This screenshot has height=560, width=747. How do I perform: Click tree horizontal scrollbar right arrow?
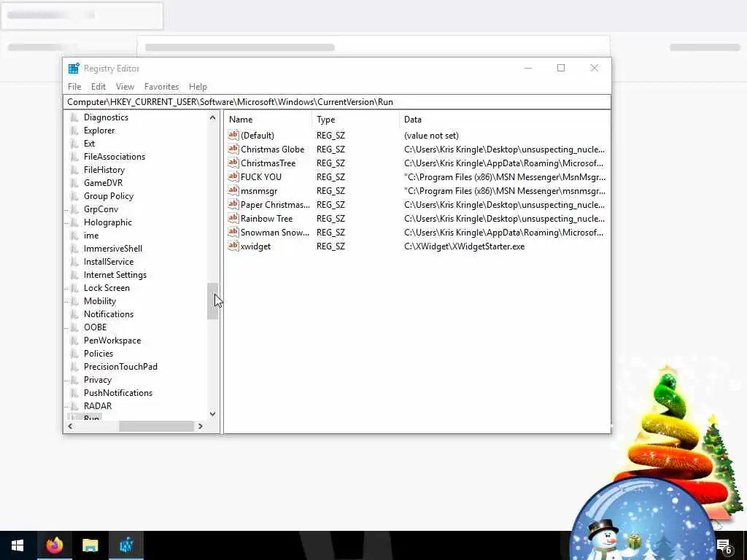click(200, 426)
